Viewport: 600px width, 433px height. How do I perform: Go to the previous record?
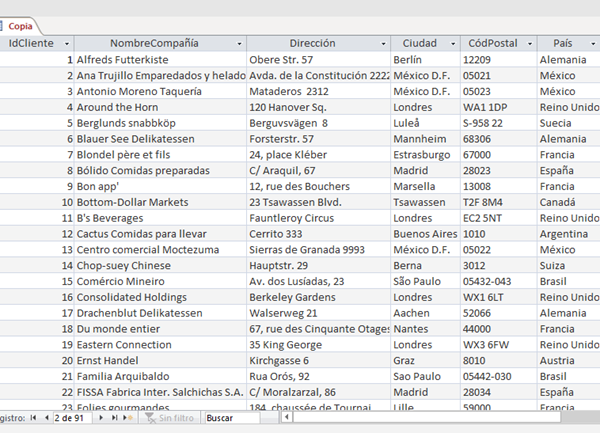pos(45,417)
